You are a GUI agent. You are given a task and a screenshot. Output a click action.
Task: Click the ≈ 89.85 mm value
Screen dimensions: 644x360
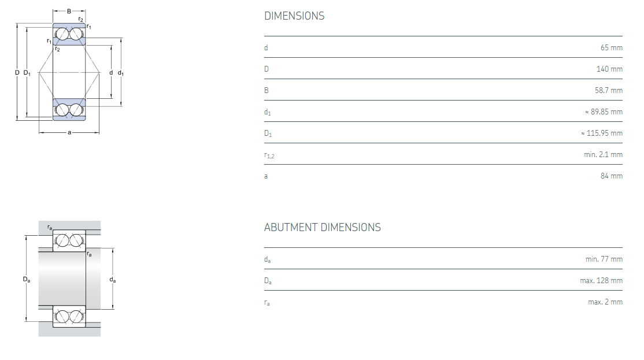click(x=604, y=112)
